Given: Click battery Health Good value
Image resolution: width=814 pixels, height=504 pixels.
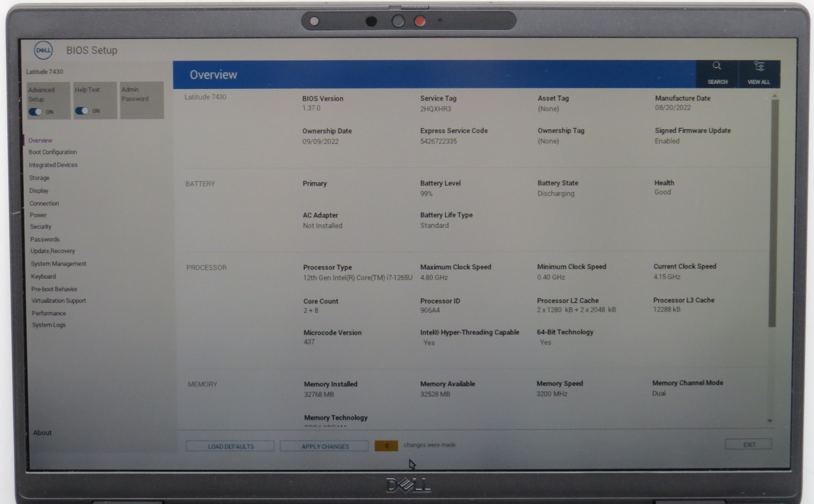Looking at the screenshot, I should [x=662, y=192].
